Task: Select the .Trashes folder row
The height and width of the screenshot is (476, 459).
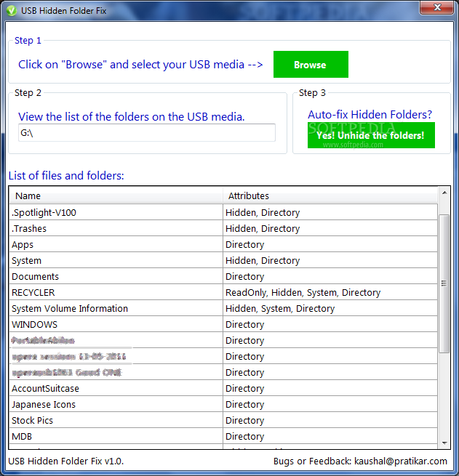Action: tap(223, 229)
